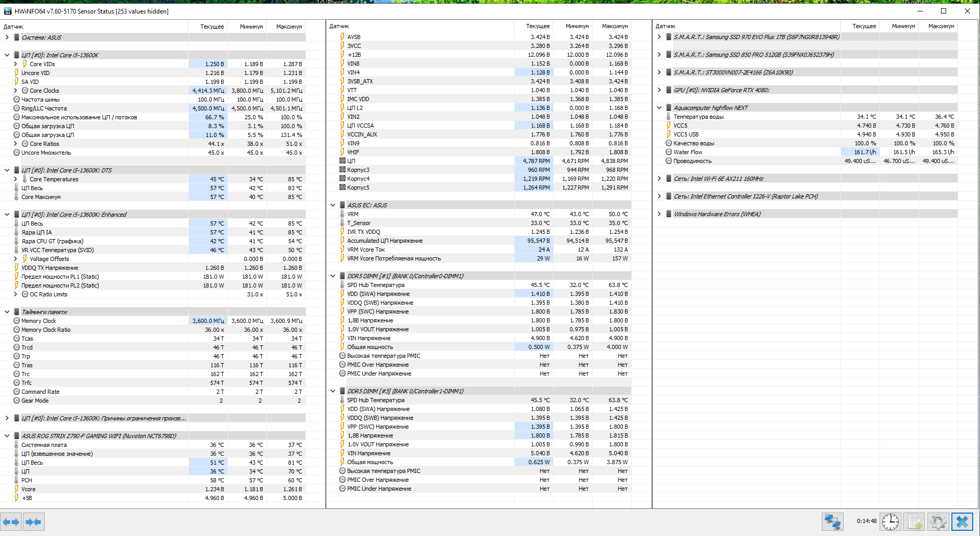The height and width of the screenshot is (536, 980).
Task: Click the chip icon of Aquacomputer highflow NEXT
Action: click(x=669, y=108)
